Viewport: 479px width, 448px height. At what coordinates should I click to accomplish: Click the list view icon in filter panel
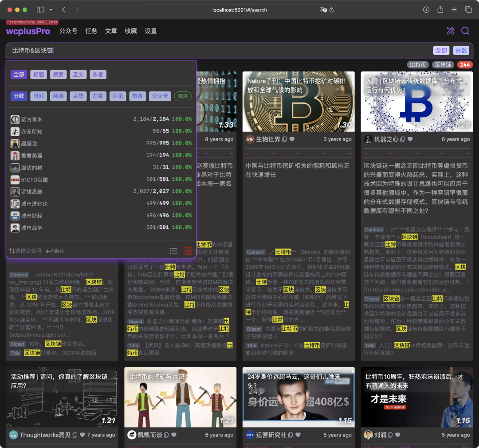click(173, 251)
